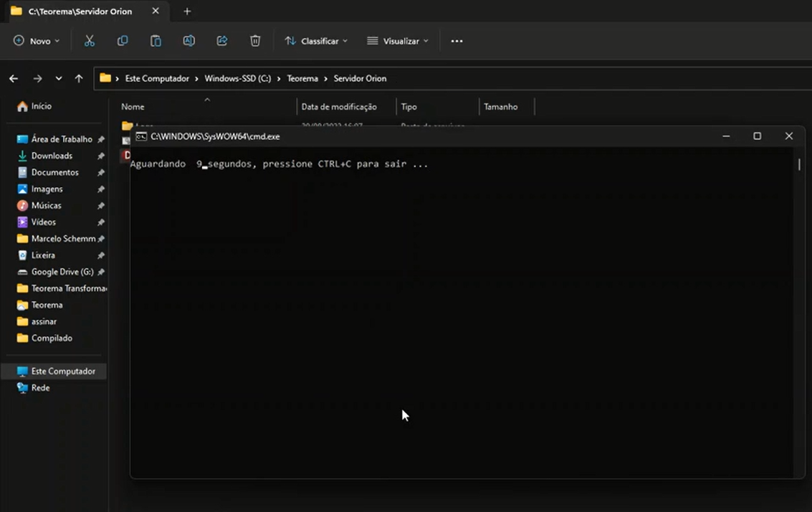Open Rede in the navigation pane
This screenshot has width=812, height=512.
tap(40, 388)
